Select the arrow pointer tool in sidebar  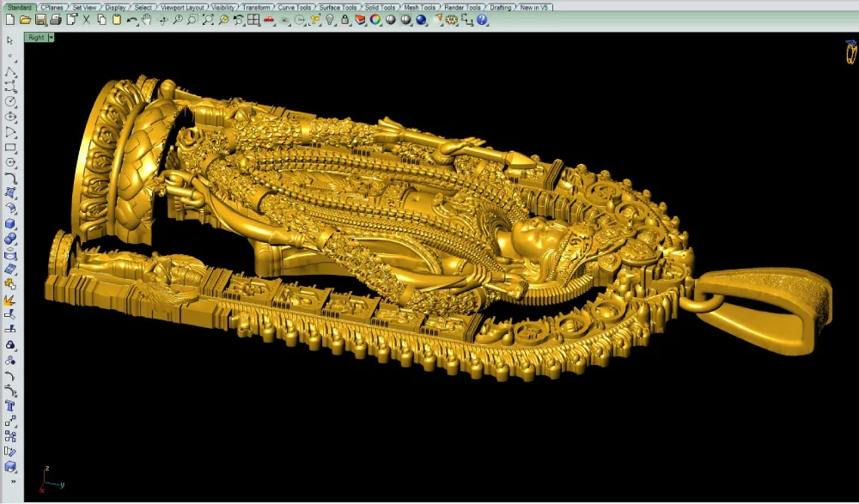[9, 40]
